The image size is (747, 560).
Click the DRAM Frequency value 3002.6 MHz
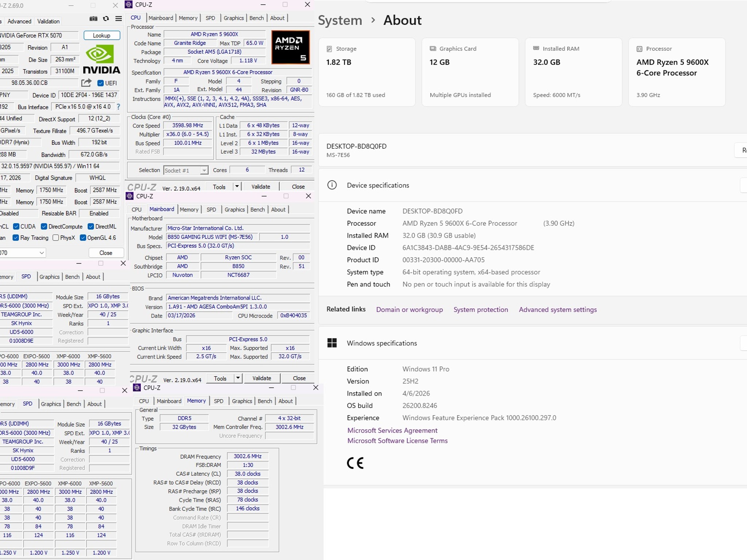(x=248, y=456)
